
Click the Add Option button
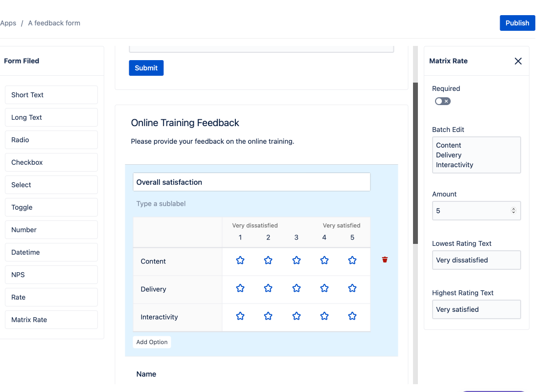[152, 342]
